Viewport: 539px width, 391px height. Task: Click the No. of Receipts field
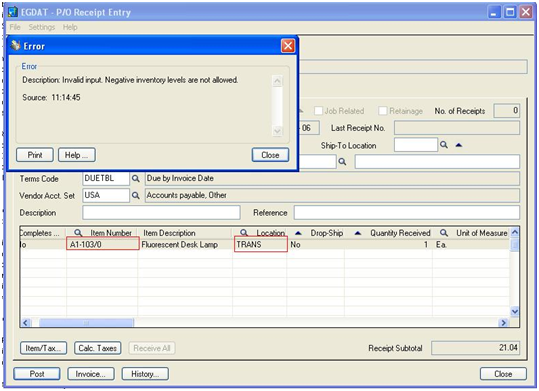coord(507,111)
